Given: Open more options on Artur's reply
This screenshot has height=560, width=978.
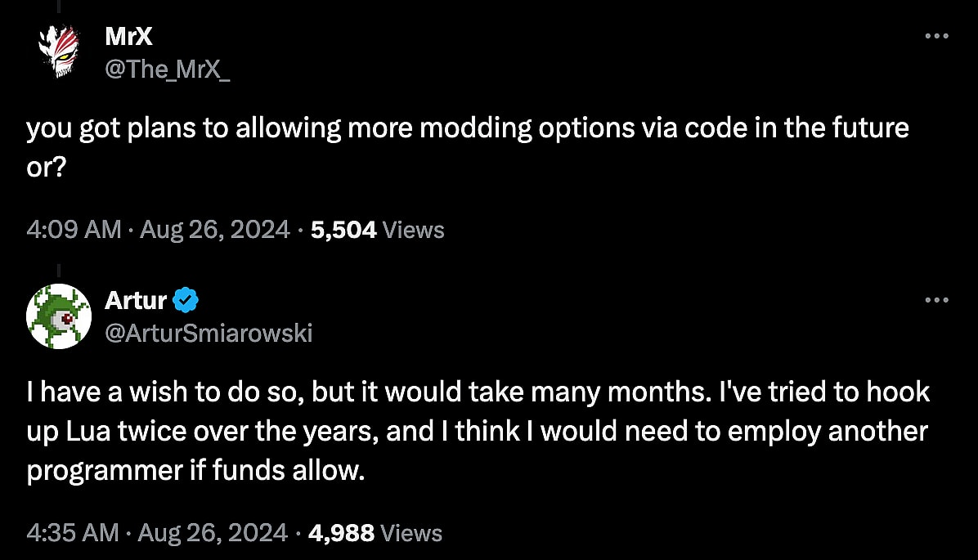Looking at the screenshot, I should (x=936, y=301).
